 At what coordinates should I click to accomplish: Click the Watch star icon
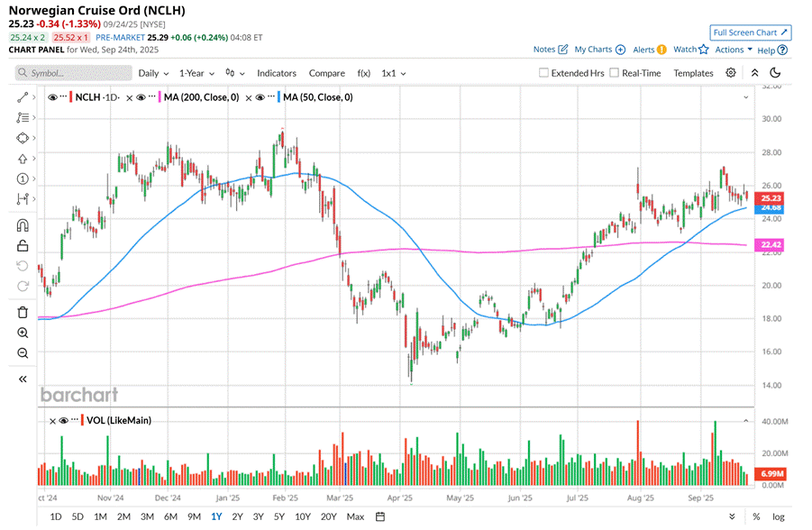(703, 50)
